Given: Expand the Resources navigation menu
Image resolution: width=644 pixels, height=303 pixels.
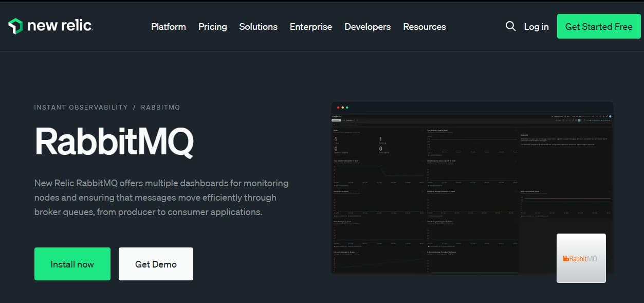Looking at the screenshot, I should point(424,27).
